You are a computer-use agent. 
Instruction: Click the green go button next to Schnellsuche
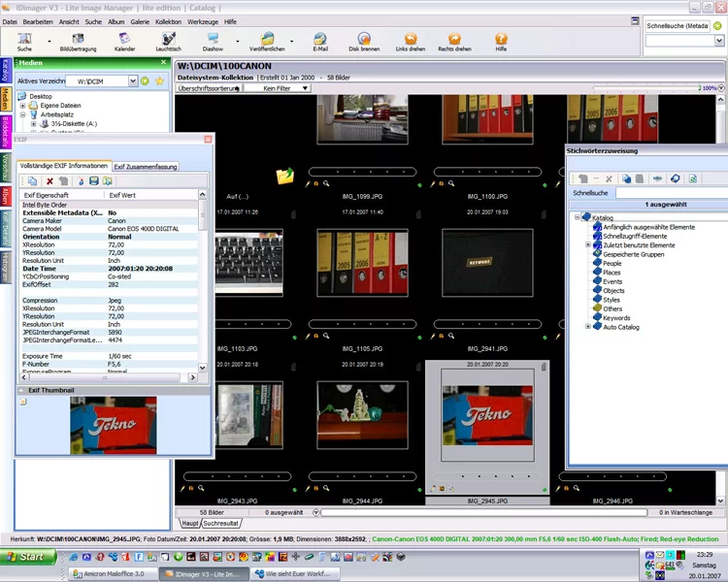pyautogui.click(x=717, y=26)
